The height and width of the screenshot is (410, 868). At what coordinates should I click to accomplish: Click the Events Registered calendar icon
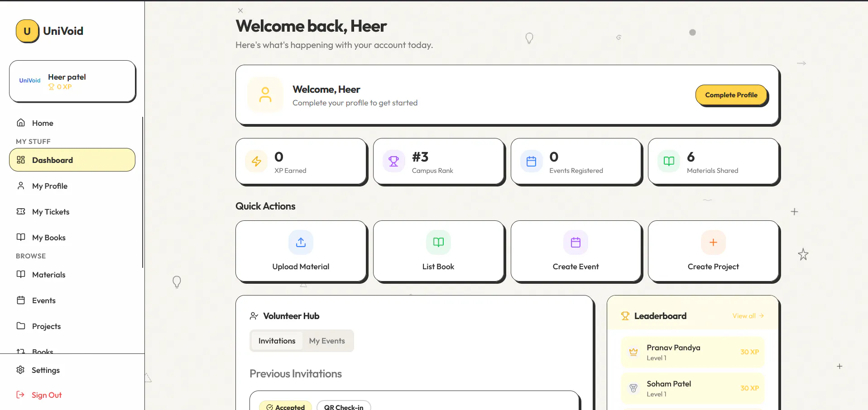coord(532,161)
